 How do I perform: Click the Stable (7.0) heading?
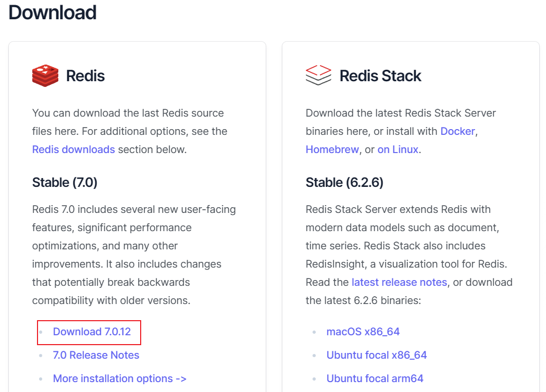pyautogui.click(x=65, y=183)
